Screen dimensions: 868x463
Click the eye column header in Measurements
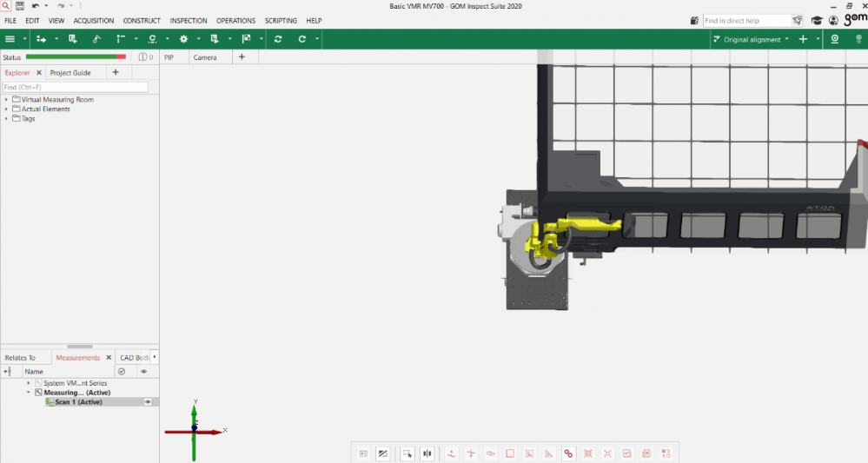143,371
